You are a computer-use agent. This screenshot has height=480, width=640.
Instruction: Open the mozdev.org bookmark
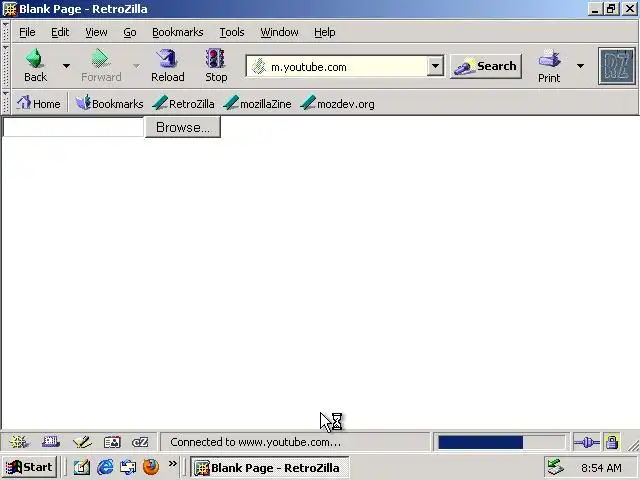tap(337, 104)
